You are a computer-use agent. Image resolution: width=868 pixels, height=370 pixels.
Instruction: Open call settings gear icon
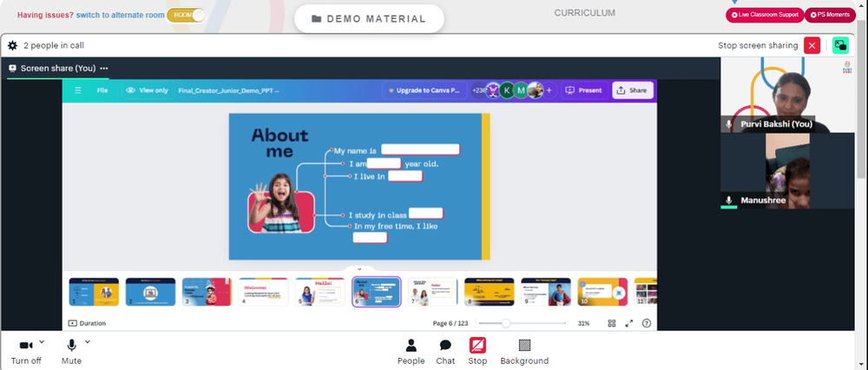[x=12, y=45]
